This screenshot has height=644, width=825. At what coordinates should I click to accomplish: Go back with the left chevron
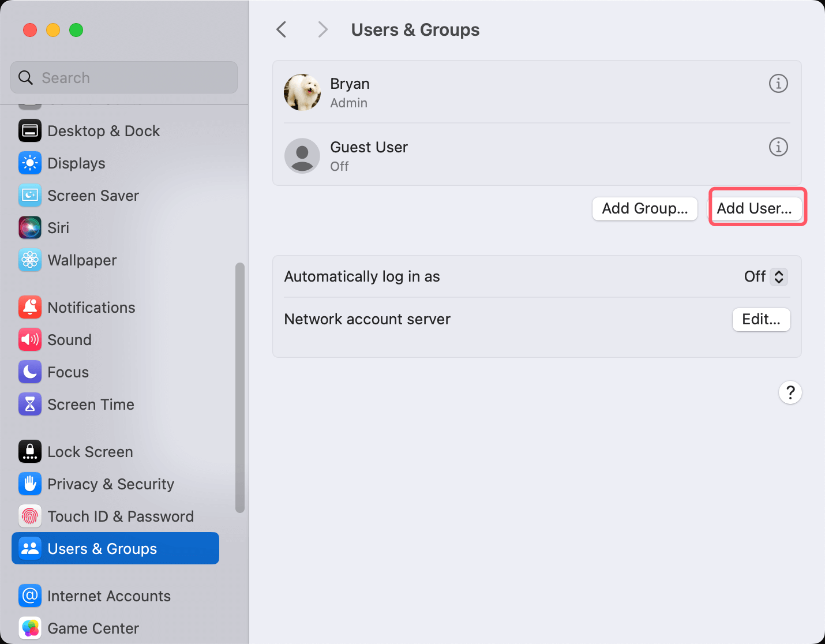(x=282, y=29)
